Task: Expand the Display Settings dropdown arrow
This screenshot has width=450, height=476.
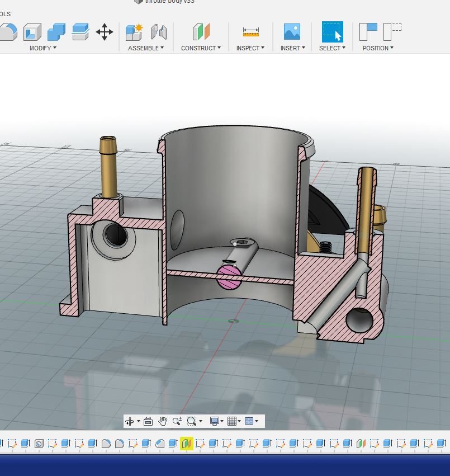Action: click(222, 421)
